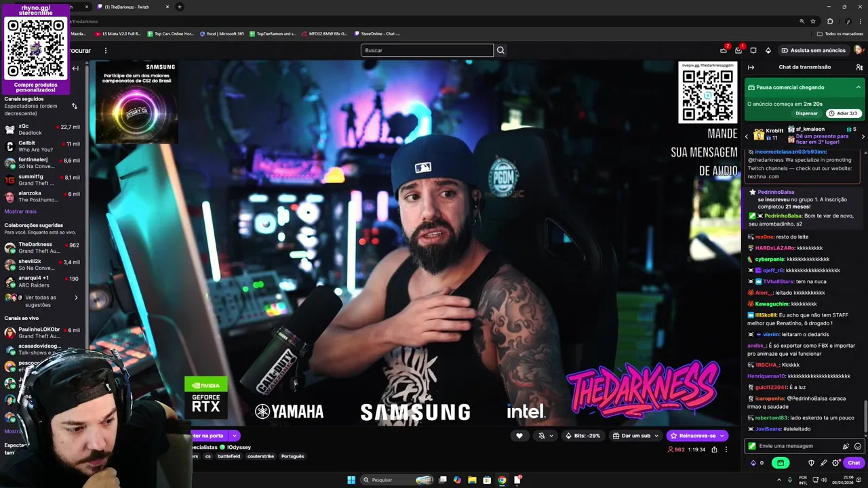
Task: Open StereOnline - Chat bookmark
Action: (377, 33)
